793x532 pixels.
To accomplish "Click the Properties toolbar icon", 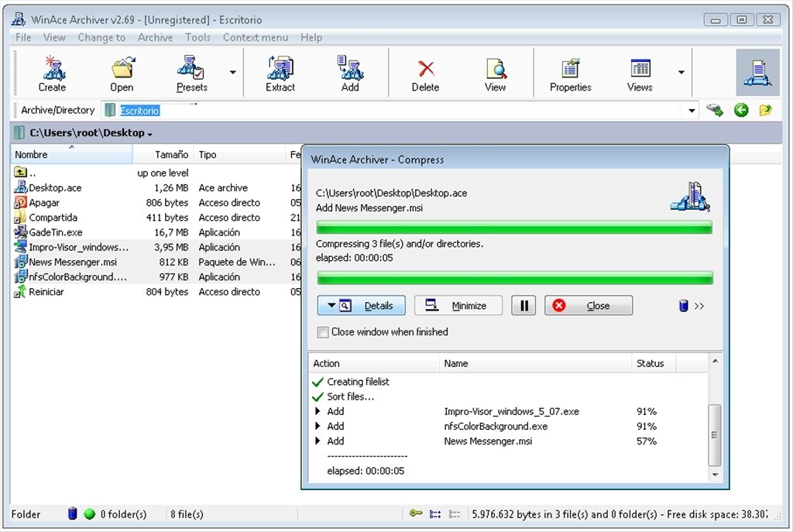I will tap(570, 68).
